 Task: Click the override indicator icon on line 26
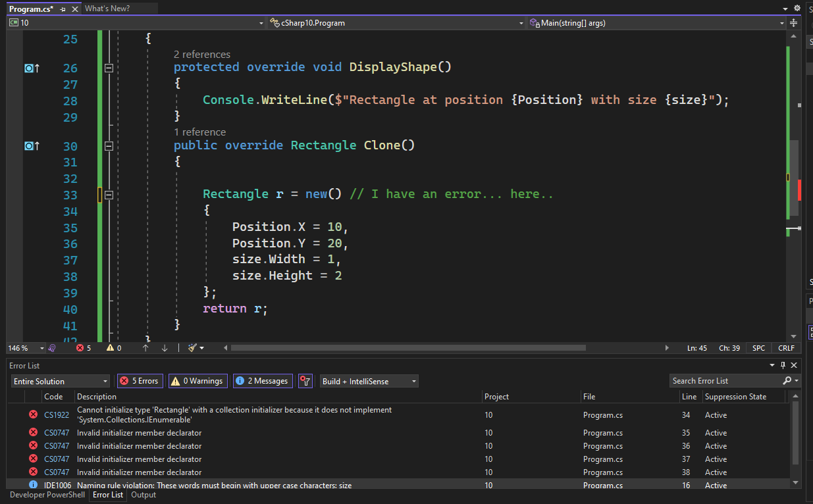pos(32,68)
